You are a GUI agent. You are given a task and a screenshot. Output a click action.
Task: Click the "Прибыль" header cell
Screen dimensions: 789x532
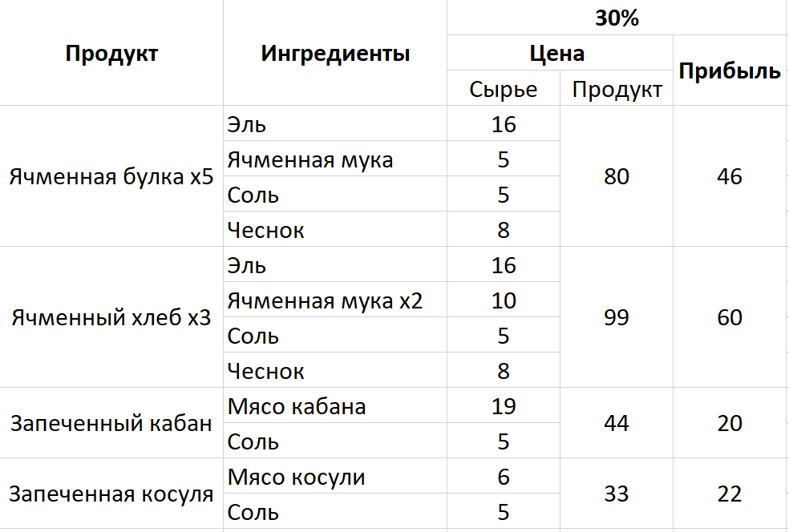tap(730, 71)
